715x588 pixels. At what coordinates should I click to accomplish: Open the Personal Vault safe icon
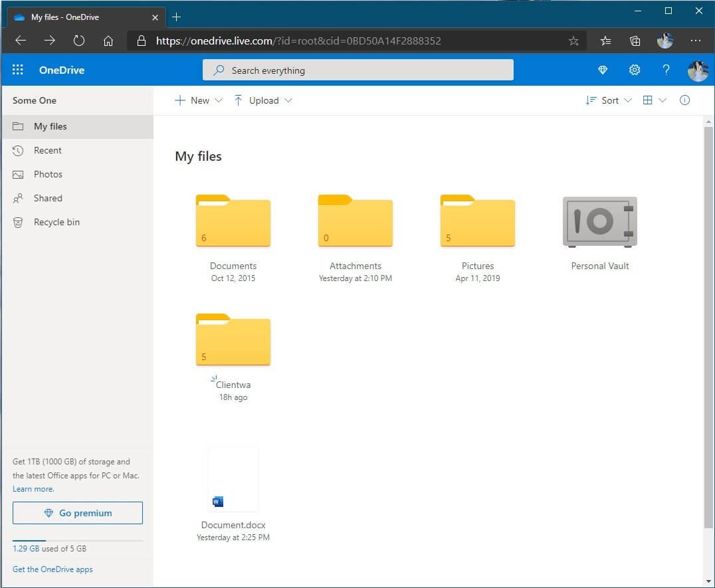(599, 222)
